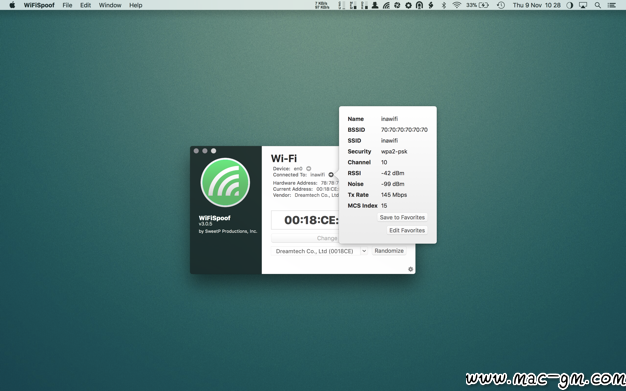Click the MCS Index value 15
626x391 pixels.
pyautogui.click(x=384, y=205)
